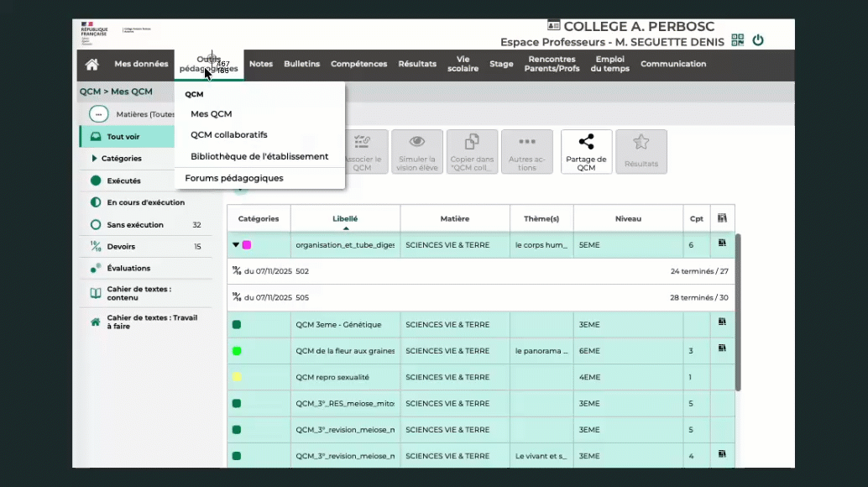Choose Forums pédagogiques in the menu
This screenshot has height=487, width=868.
click(233, 178)
